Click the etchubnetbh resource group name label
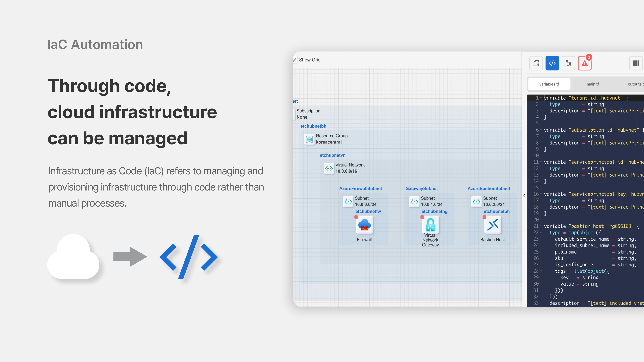Viewport: 644px width, 362px height. click(313, 126)
